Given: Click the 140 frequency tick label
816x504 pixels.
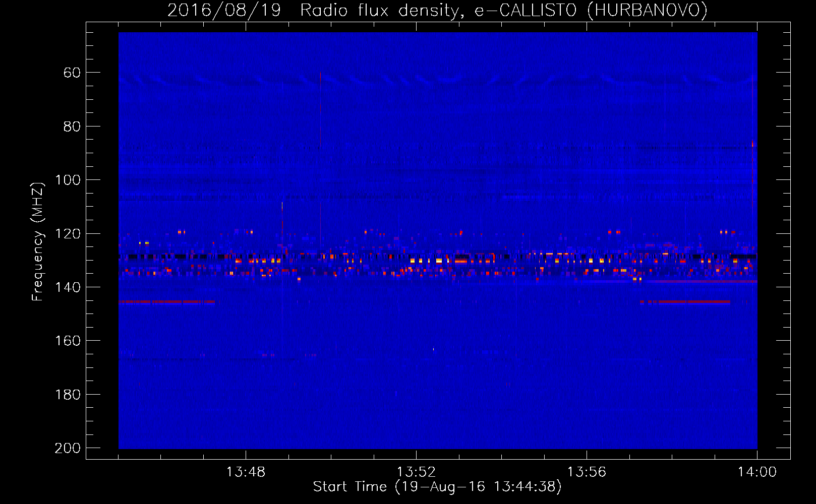Looking at the screenshot, I should click(68, 287).
